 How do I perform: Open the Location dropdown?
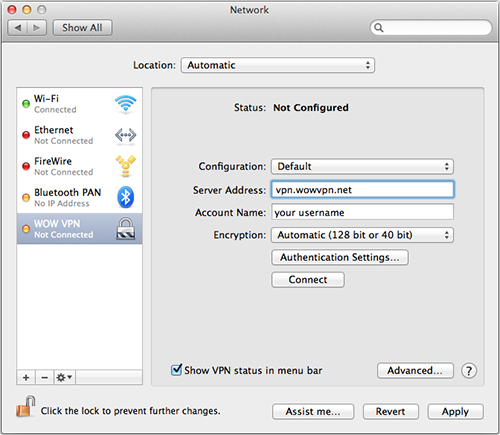(278, 65)
